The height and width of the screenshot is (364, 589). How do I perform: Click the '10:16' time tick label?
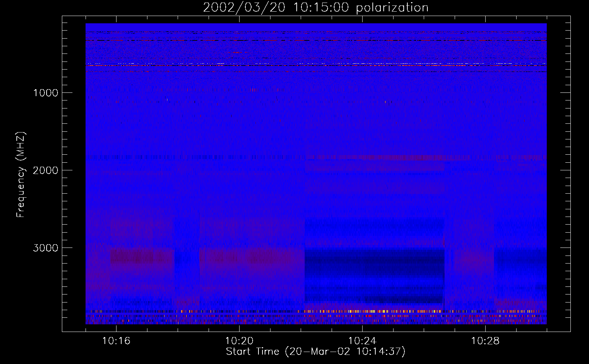116,341
